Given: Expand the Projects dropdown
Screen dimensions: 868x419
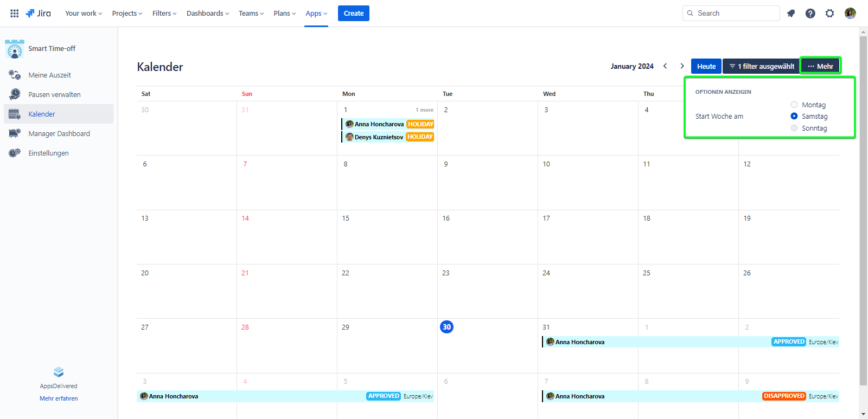Looking at the screenshot, I should pos(127,14).
